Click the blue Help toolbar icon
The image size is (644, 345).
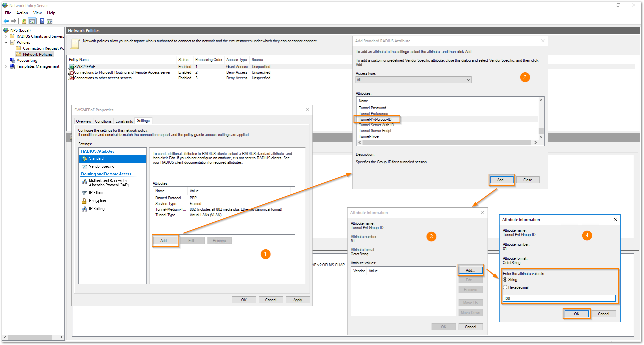click(x=42, y=21)
